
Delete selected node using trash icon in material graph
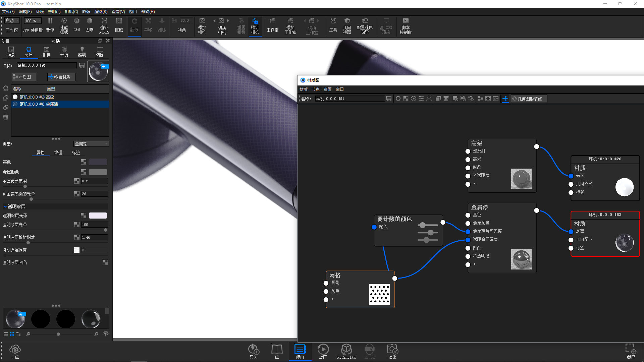pyautogui.click(x=446, y=99)
